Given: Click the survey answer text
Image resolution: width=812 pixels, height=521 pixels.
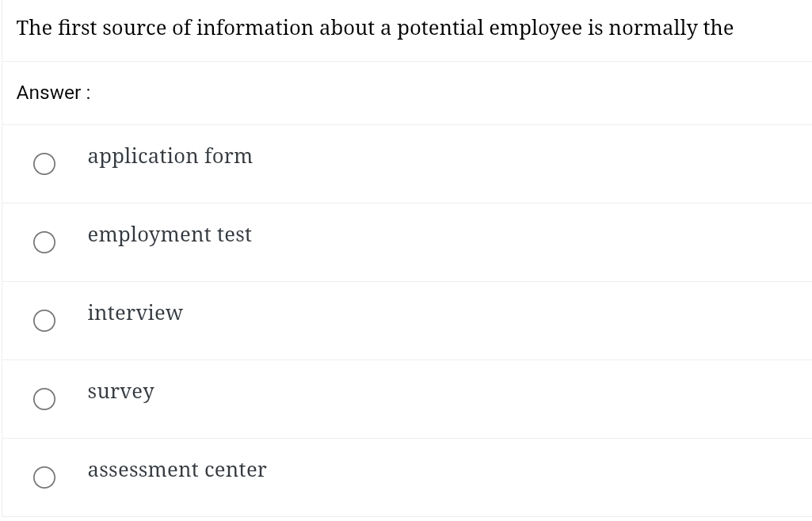Looking at the screenshot, I should click(121, 392).
